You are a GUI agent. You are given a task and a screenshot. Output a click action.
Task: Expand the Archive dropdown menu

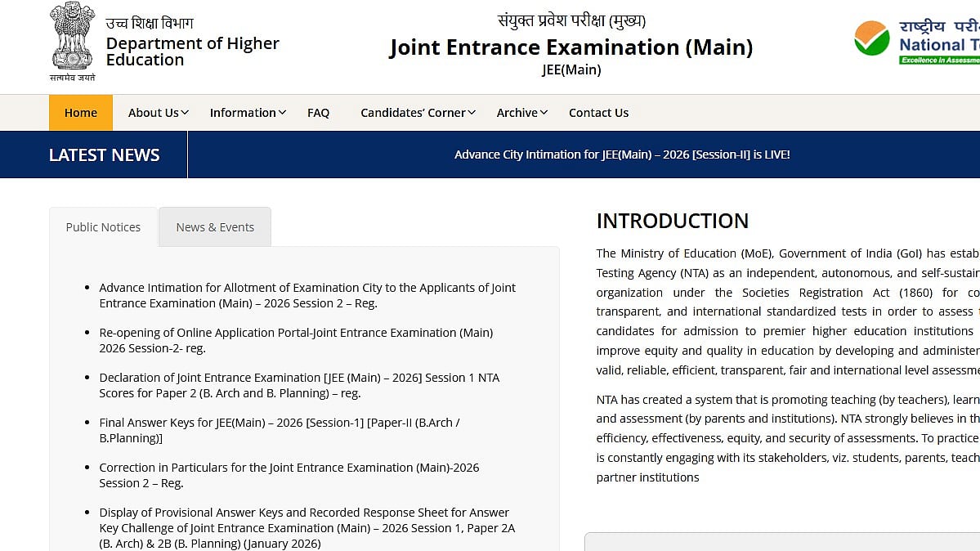(x=521, y=113)
